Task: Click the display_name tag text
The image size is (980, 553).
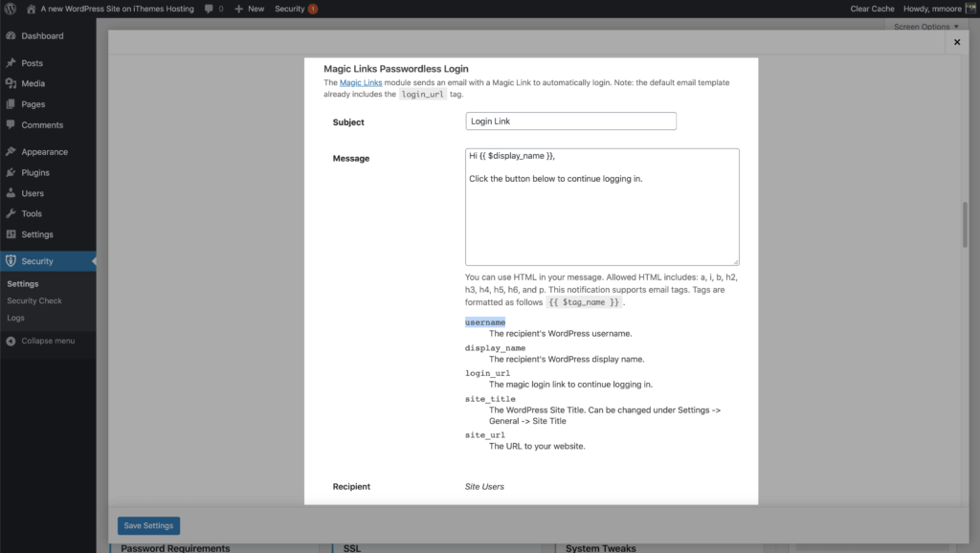Action: click(x=495, y=348)
